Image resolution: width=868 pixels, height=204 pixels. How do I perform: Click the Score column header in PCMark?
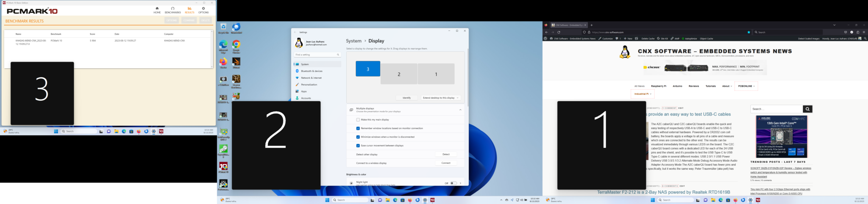coord(92,34)
